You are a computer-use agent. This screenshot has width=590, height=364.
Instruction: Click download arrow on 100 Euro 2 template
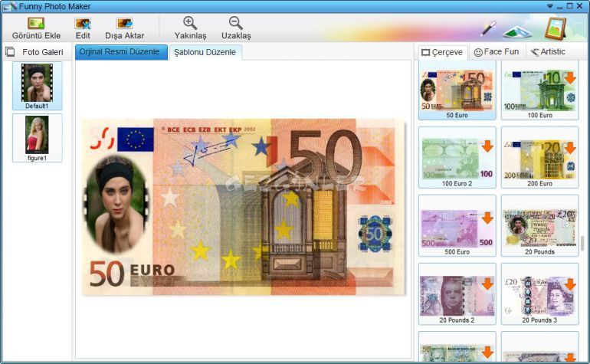(x=487, y=146)
